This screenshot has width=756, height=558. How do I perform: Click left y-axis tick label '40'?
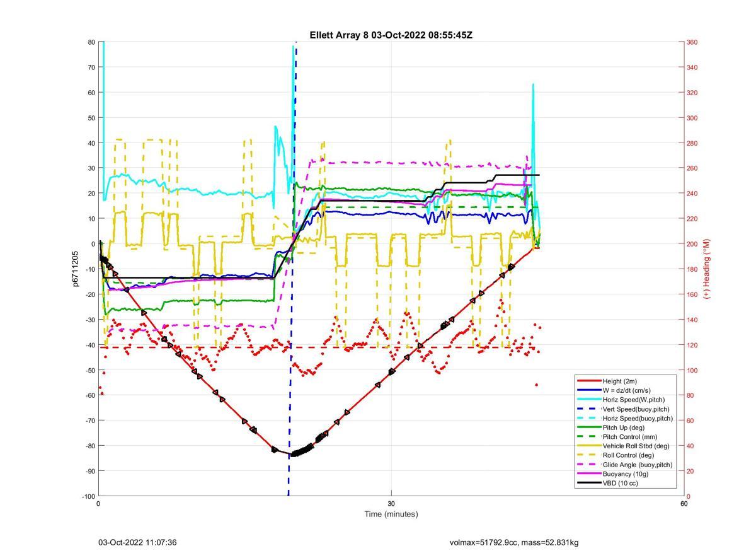pos(91,143)
